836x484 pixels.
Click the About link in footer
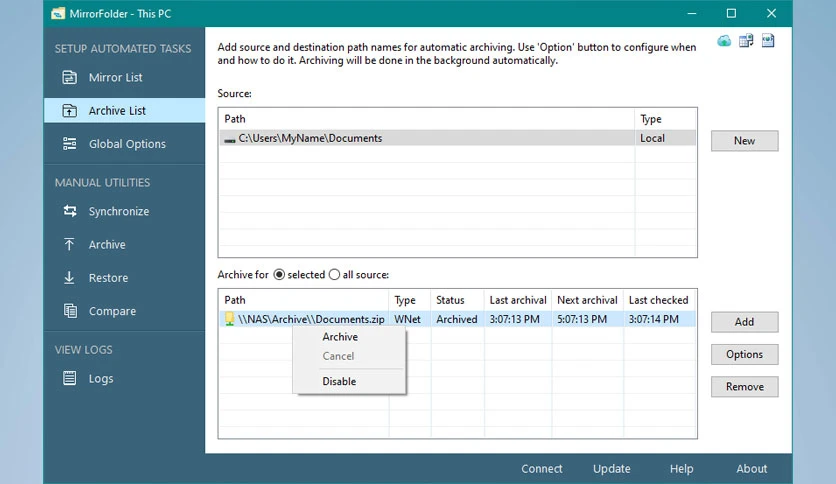[x=752, y=469]
